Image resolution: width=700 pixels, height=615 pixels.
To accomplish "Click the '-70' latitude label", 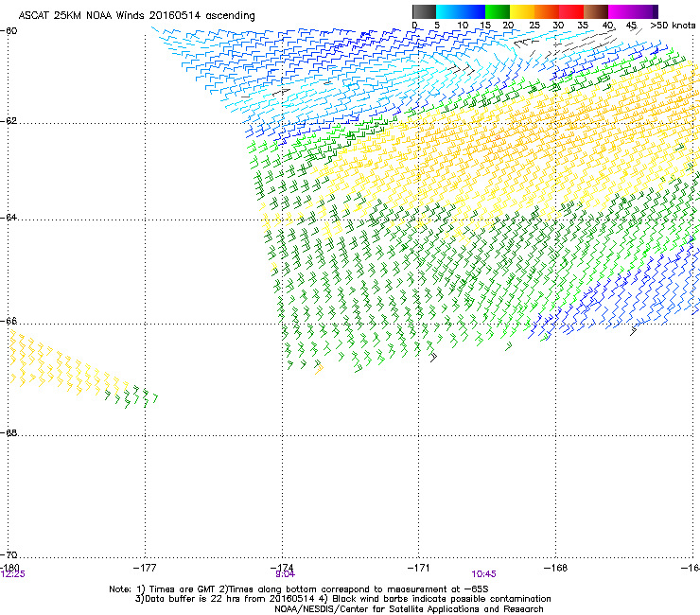I will tap(9, 555).
